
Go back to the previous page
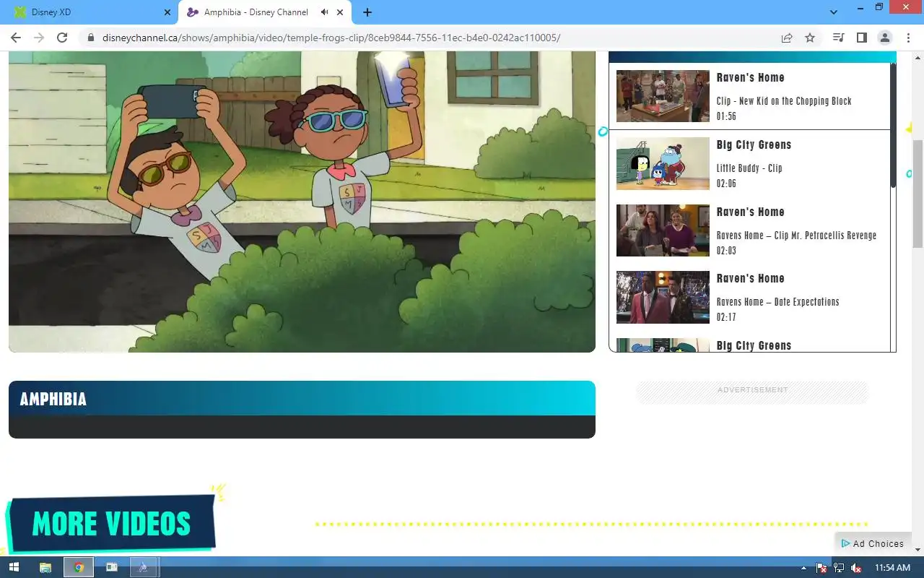(16, 38)
